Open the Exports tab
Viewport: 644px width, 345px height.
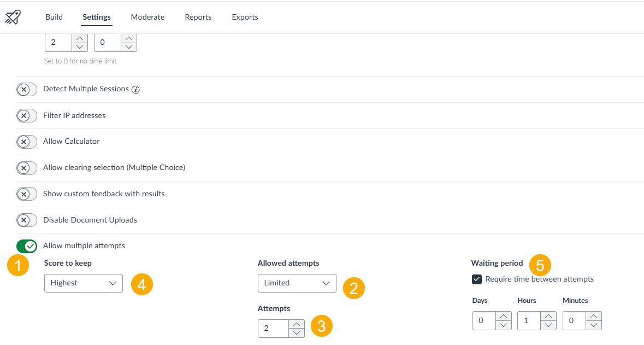(x=245, y=17)
